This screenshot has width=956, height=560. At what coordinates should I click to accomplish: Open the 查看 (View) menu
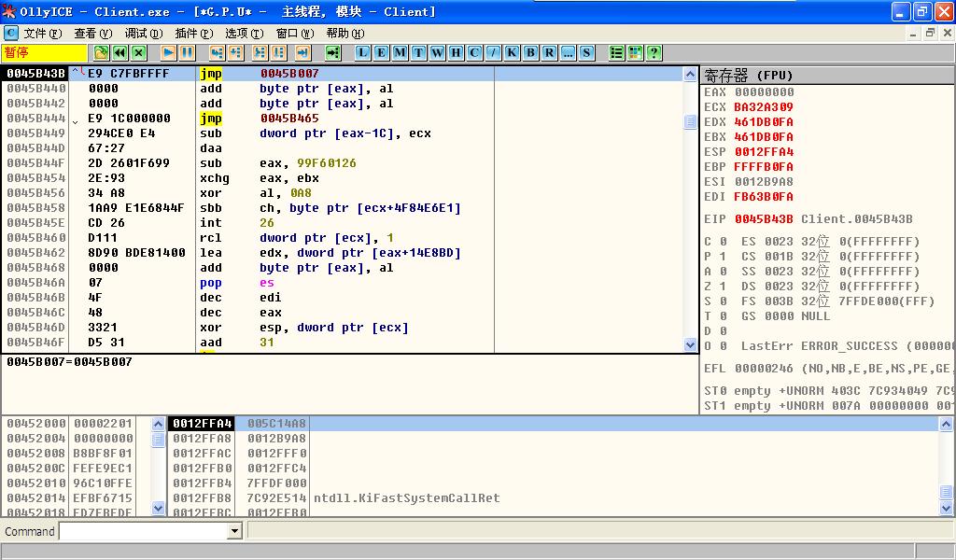[x=92, y=33]
